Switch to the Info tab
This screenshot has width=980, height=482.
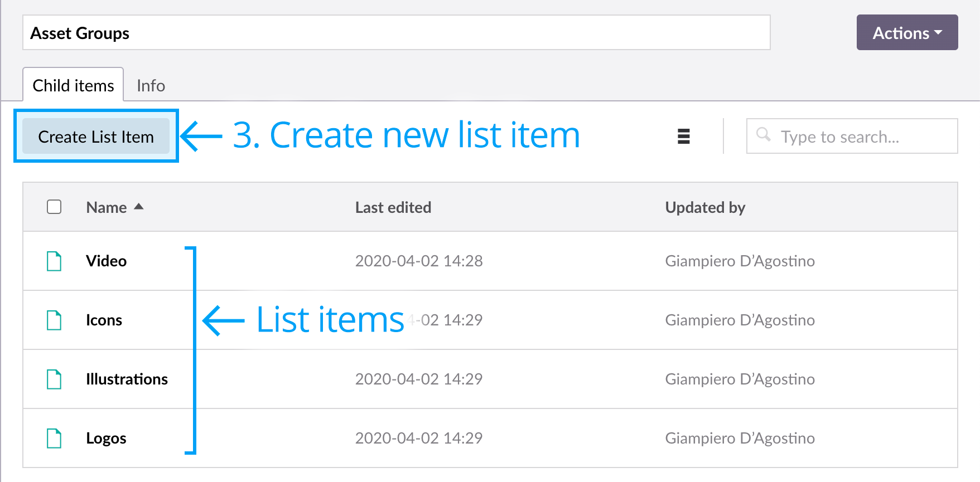click(x=151, y=85)
